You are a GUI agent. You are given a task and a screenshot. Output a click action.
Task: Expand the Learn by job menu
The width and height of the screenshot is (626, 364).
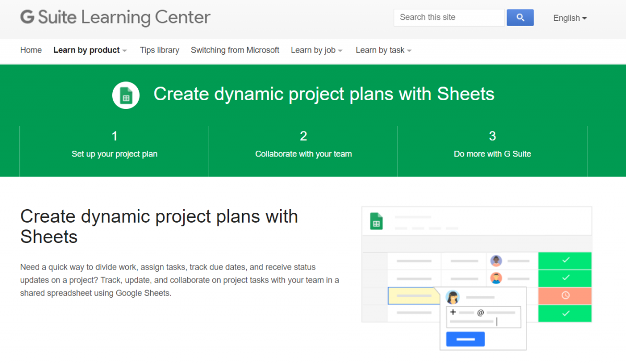click(317, 50)
